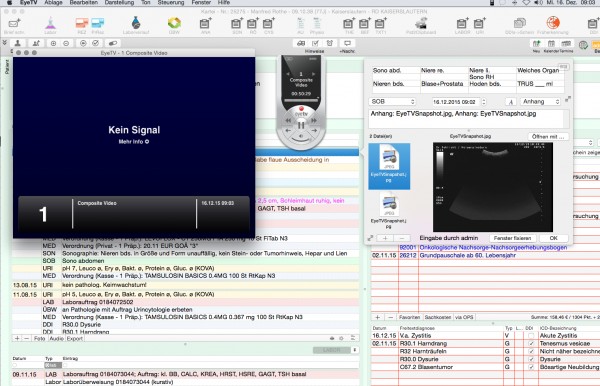The image size is (600, 386).
Task: Click the Fenster fixieren button
Action: click(512, 238)
